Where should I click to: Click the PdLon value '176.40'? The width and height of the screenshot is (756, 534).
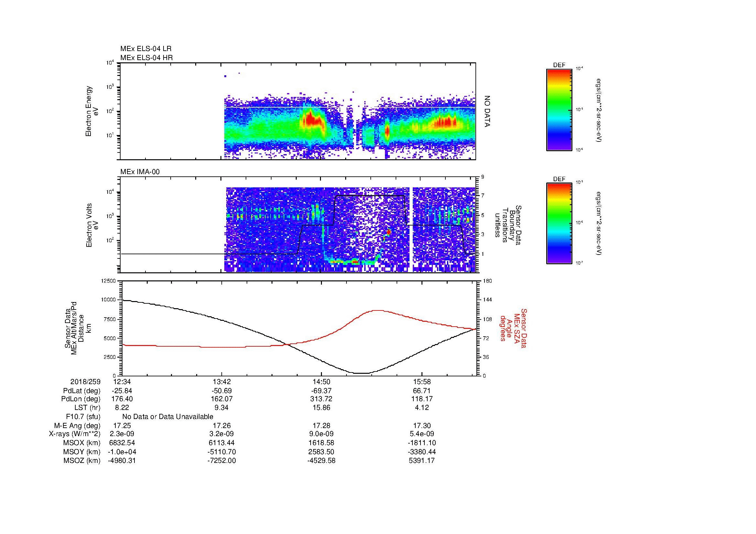pos(122,399)
